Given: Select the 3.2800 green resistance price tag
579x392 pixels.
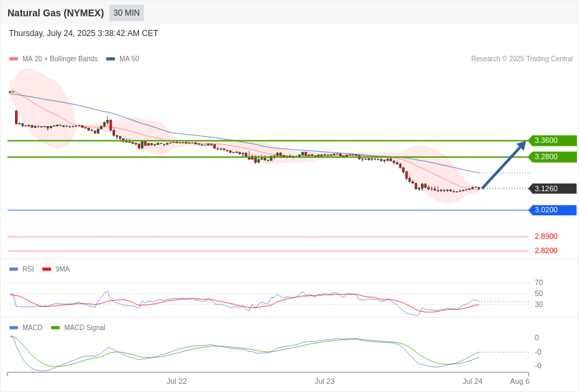Looking at the screenshot, I should pyautogui.click(x=552, y=157).
